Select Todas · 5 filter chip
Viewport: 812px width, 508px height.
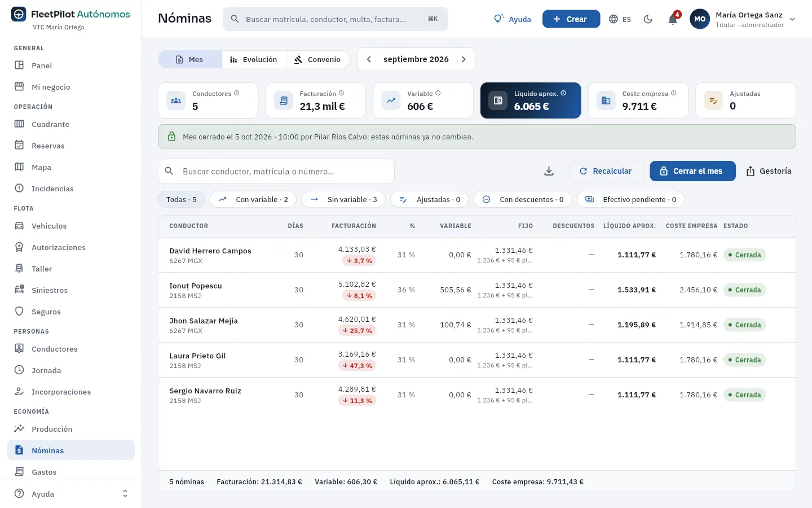click(x=182, y=199)
